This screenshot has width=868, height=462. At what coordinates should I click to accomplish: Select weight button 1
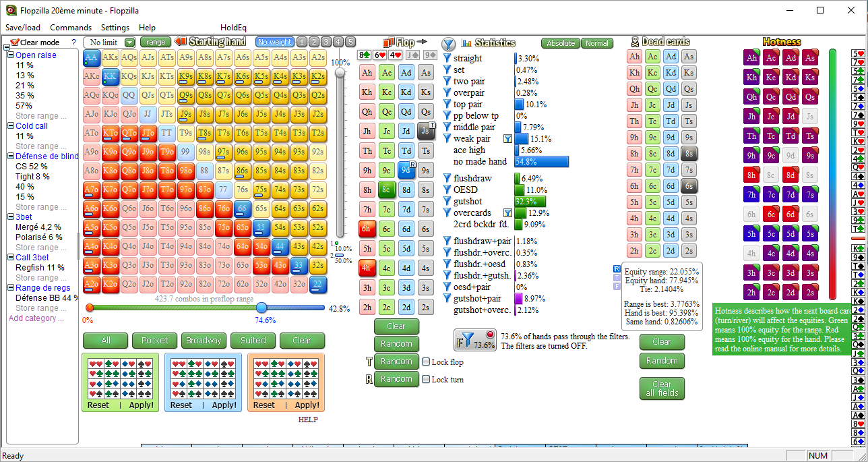coord(302,42)
